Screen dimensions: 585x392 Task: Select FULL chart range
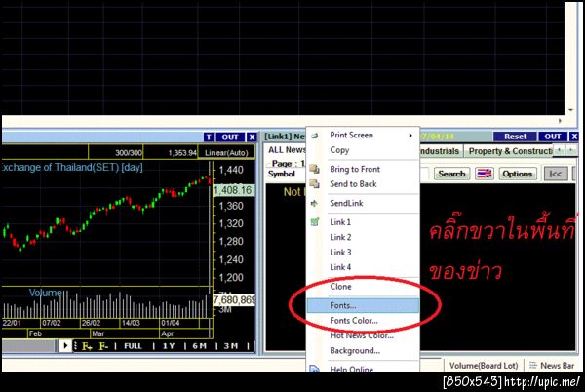click(x=133, y=346)
